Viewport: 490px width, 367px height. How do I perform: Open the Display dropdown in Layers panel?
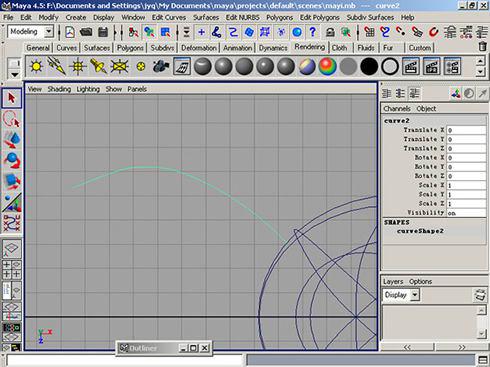pos(415,295)
